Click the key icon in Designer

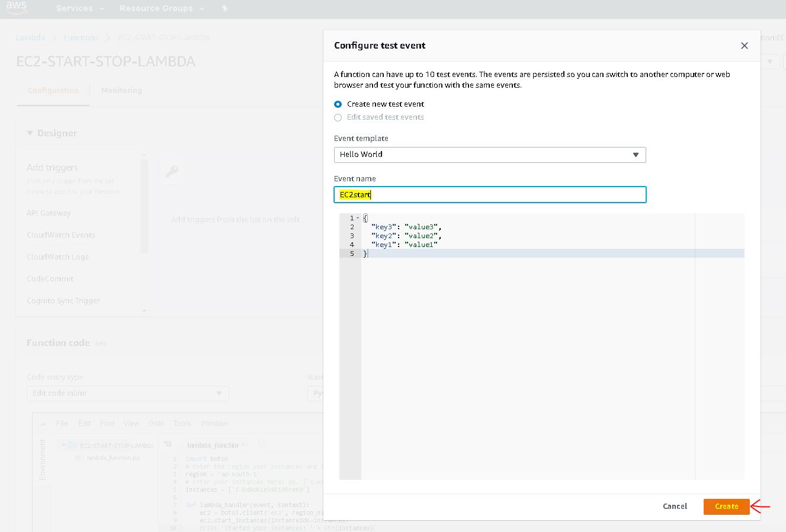click(x=172, y=172)
